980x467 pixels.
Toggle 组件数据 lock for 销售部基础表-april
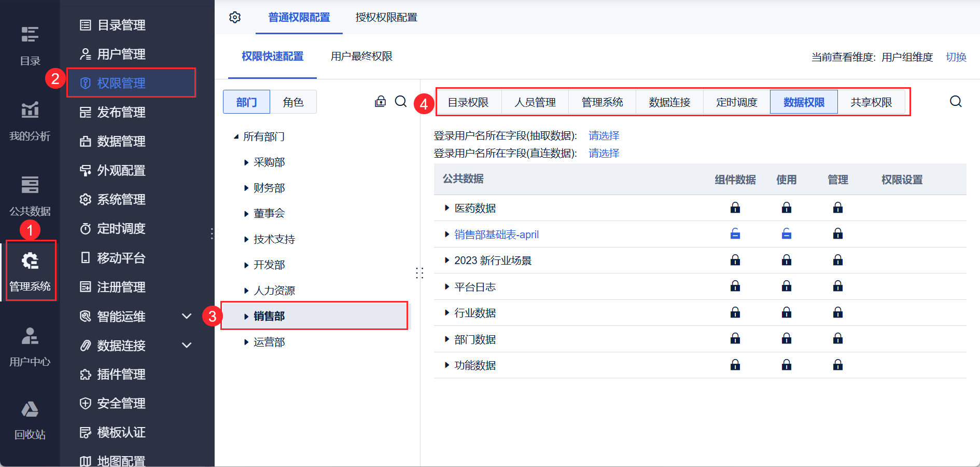735,234
